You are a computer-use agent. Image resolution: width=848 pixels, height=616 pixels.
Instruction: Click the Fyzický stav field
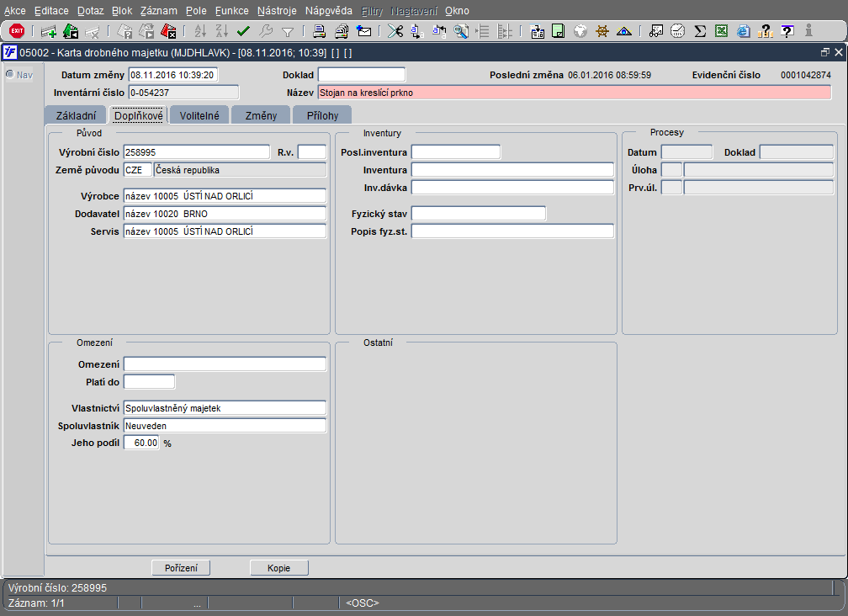[479, 214]
